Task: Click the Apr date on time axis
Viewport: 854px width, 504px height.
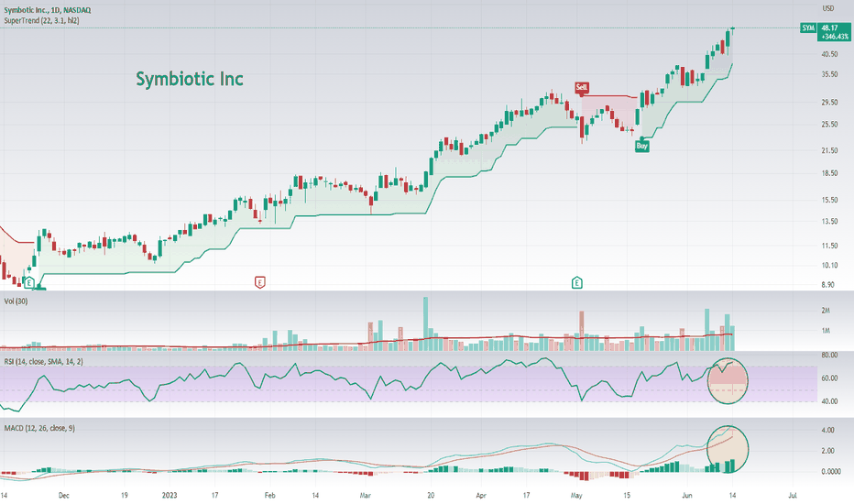Action: (481, 495)
